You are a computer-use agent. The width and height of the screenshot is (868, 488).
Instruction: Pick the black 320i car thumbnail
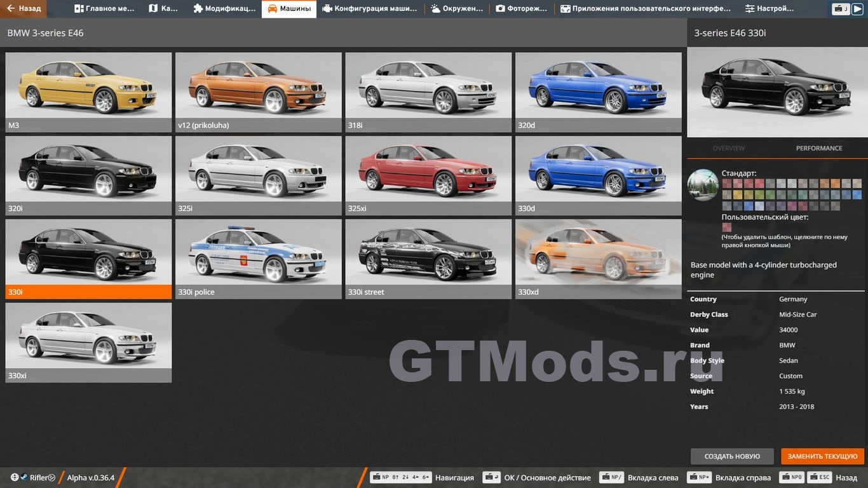(x=88, y=176)
